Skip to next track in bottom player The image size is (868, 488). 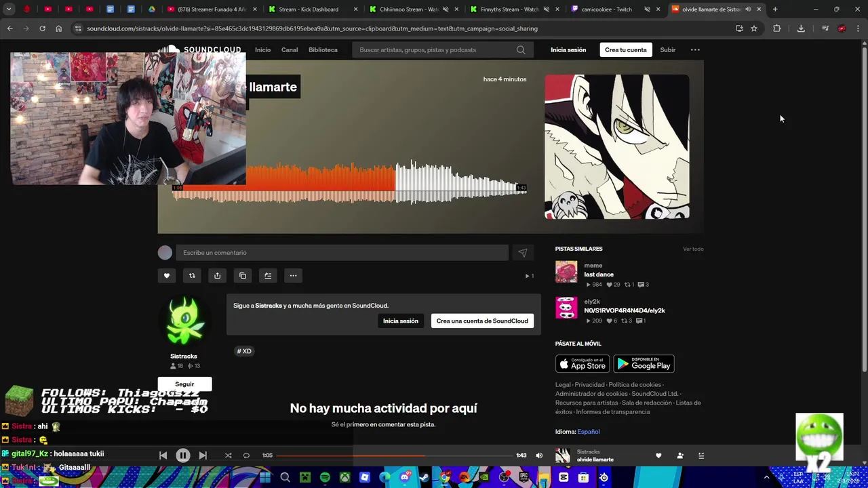point(203,455)
